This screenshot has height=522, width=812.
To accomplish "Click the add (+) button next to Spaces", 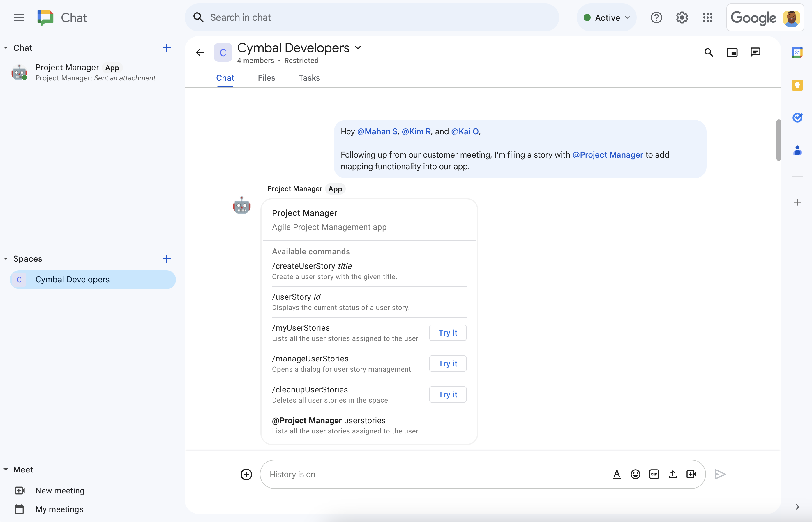I will 166,259.
